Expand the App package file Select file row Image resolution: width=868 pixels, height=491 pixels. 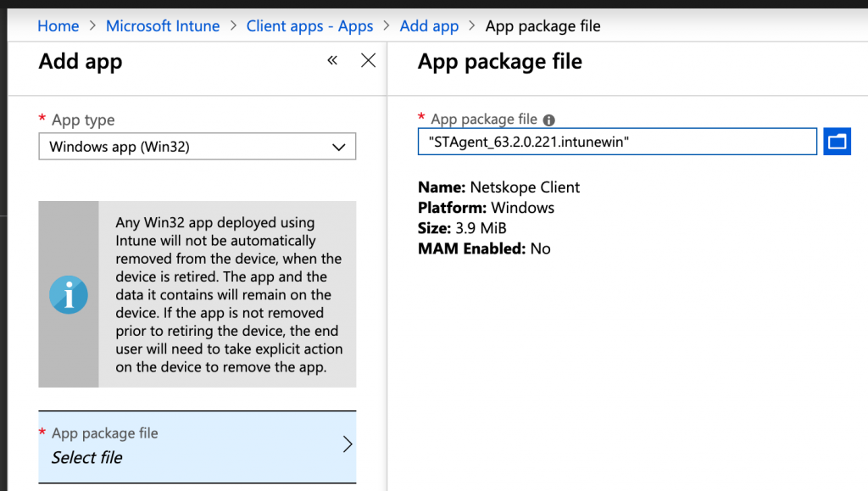tap(197, 447)
